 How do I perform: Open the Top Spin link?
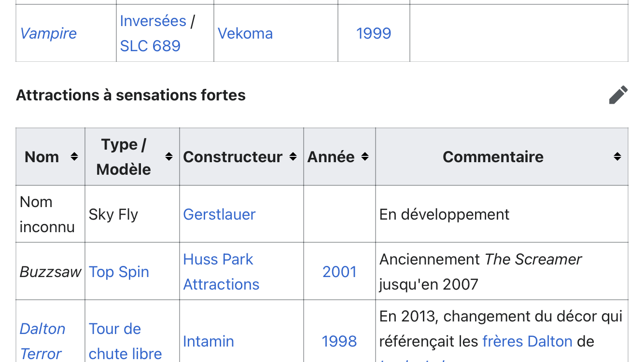pos(119,272)
